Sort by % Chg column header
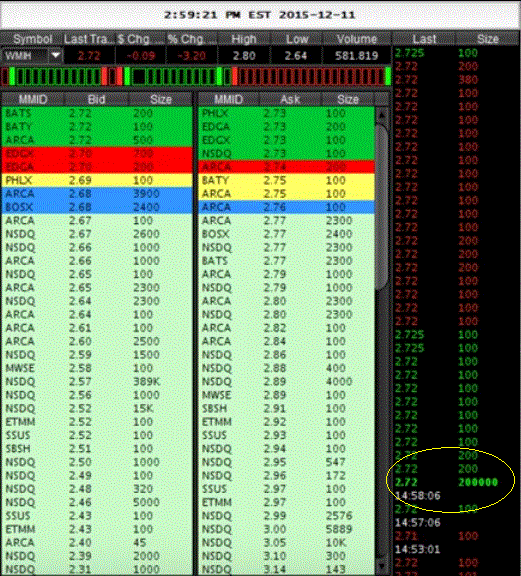The image size is (521, 576). tap(191, 39)
